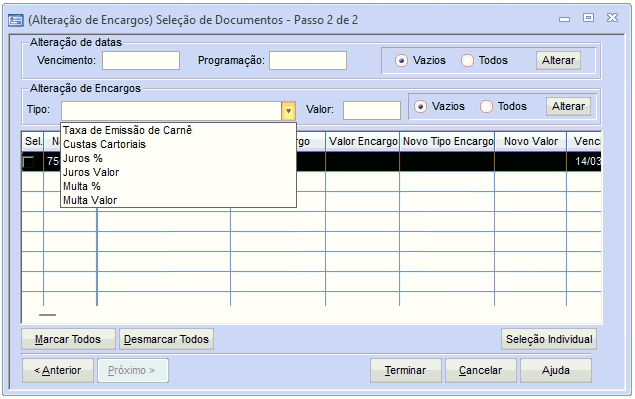Click Marcar Todos button
Image resolution: width=635 pixels, height=399 pixels.
pos(68,339)
